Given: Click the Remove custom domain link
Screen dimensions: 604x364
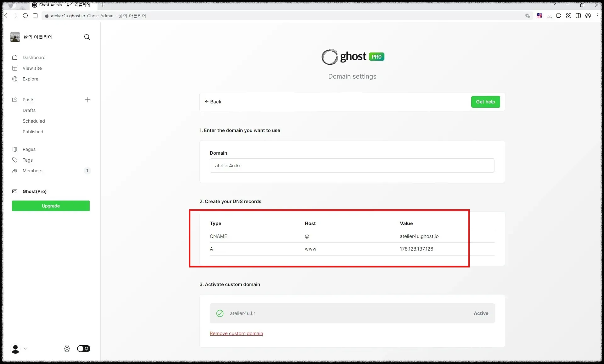Looking at the screenshot, I should pyautogui.click(x=236, y=334).
